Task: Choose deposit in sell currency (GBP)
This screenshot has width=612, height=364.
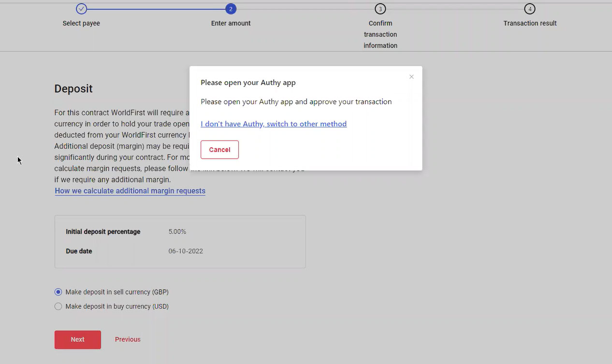Action: pyautogui.click(x=58, y=292)
